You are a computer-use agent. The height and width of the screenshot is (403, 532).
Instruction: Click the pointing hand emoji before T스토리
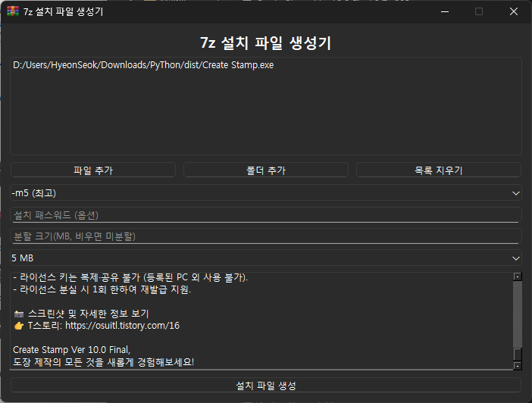pos(19,326)
